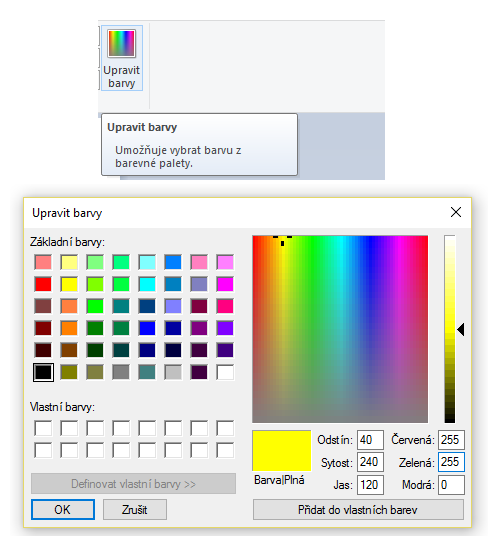The image size is (488, 543).
Task: Click the Jas value field
Action: (x=370, y=485)
